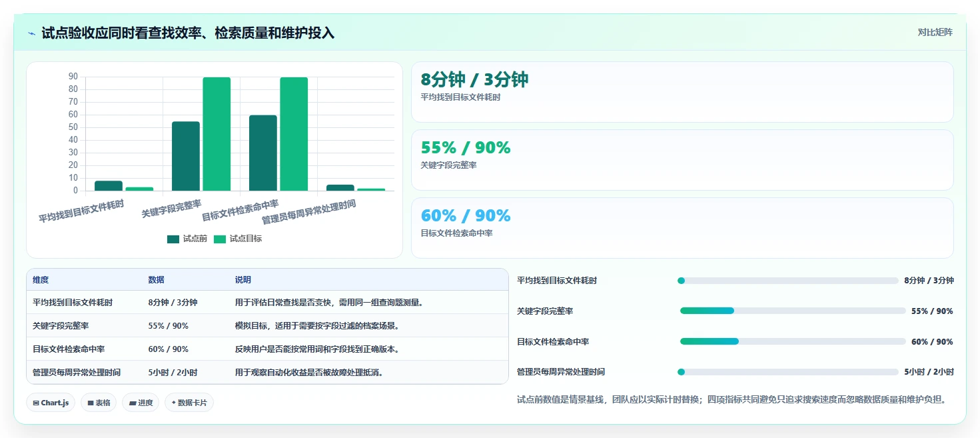Click the 关键字段完整率 progress bar
The image size is (980, 438).
[793, 311]
